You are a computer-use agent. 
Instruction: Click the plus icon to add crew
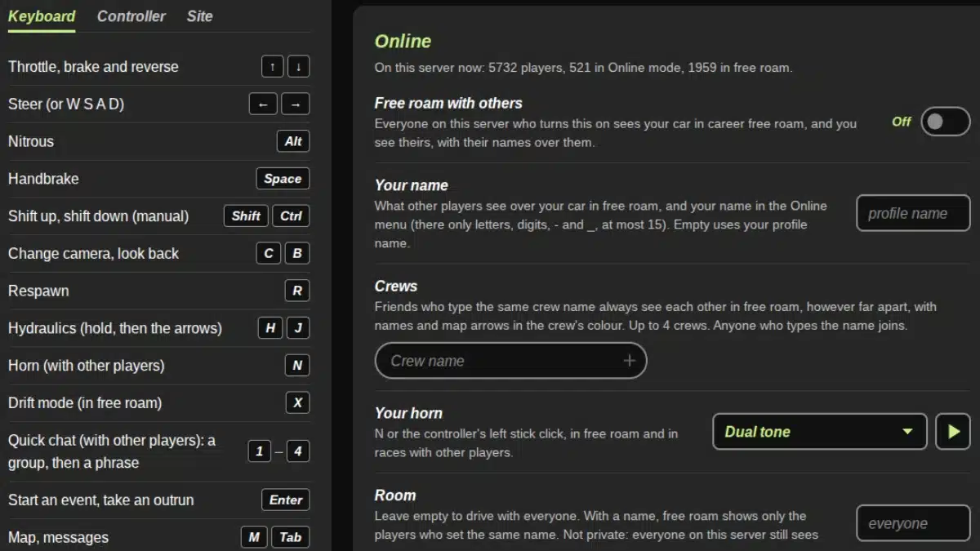click(629, 361)
